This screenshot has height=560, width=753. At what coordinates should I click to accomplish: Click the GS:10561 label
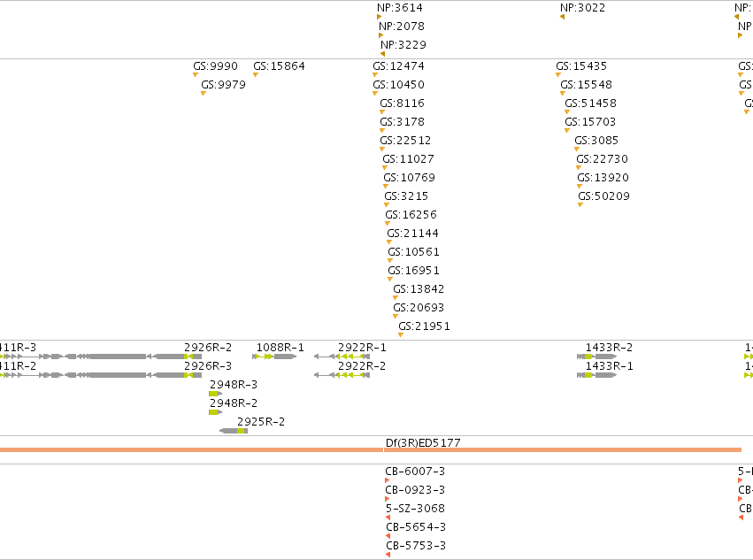(414, 252)
